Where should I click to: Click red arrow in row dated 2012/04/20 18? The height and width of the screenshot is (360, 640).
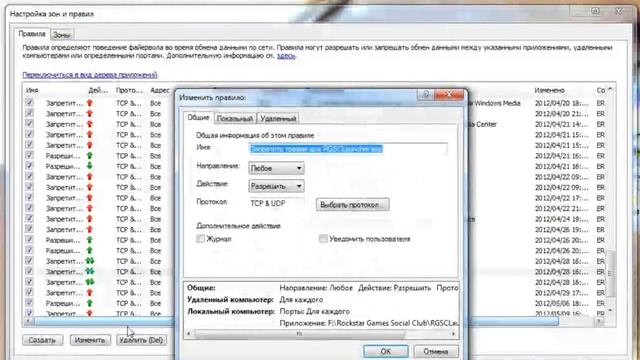(x=90, y=103)
